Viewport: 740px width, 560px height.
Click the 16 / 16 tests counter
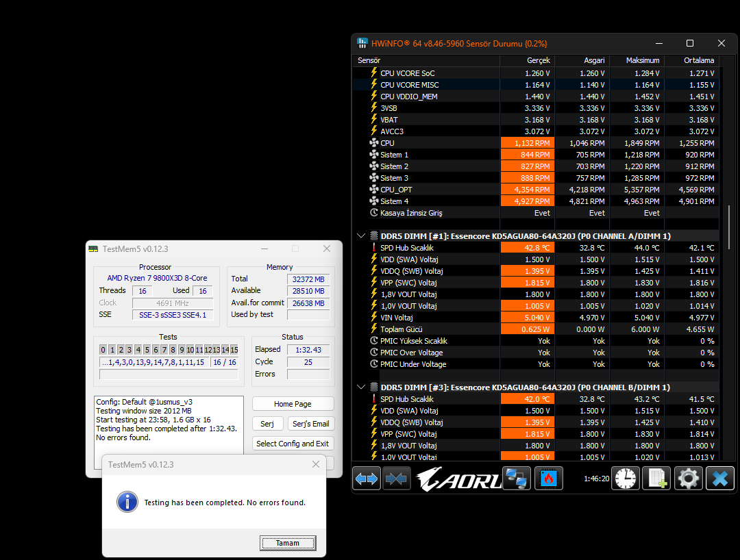(x=225, y=362)
